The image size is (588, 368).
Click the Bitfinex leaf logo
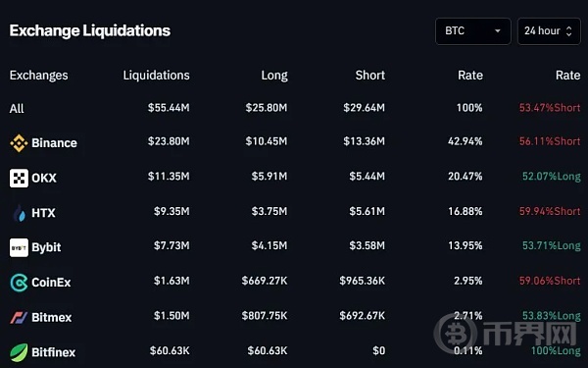[x=19, y=352]
